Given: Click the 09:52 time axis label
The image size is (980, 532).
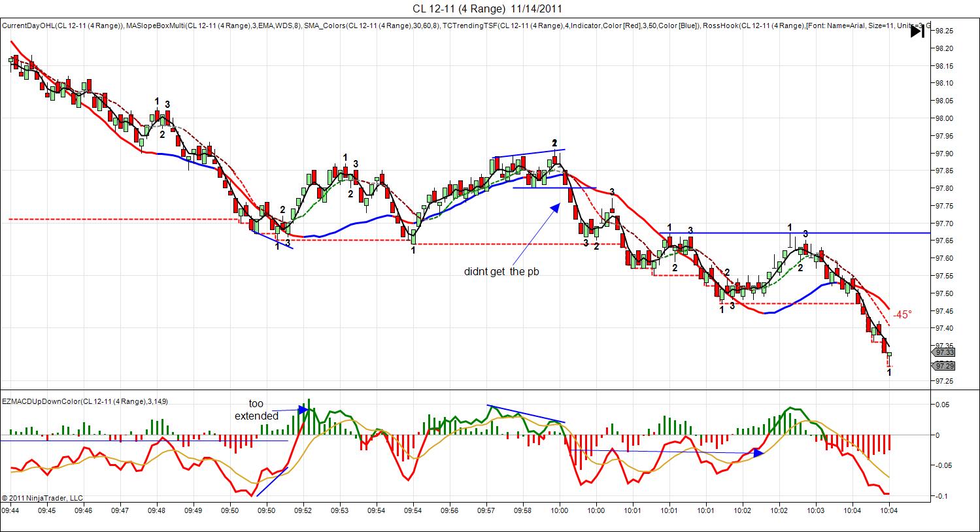Looking at the screenshot, I should click(303, 510).
